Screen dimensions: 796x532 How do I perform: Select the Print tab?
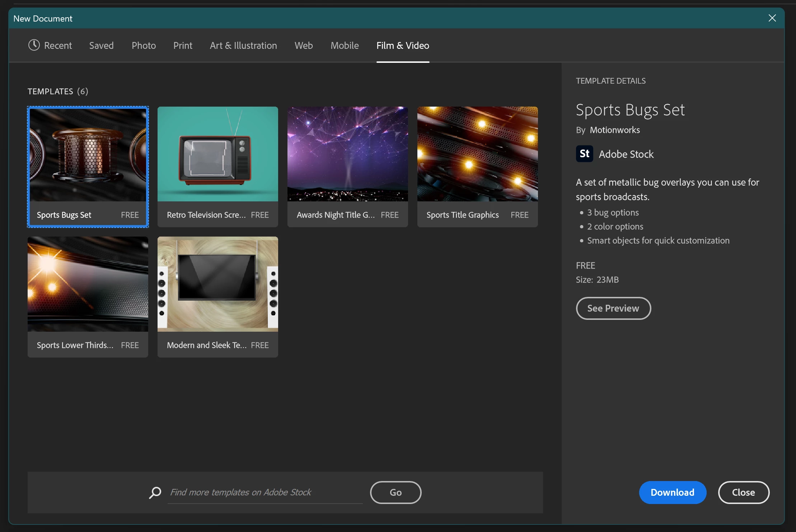point(183,46)
